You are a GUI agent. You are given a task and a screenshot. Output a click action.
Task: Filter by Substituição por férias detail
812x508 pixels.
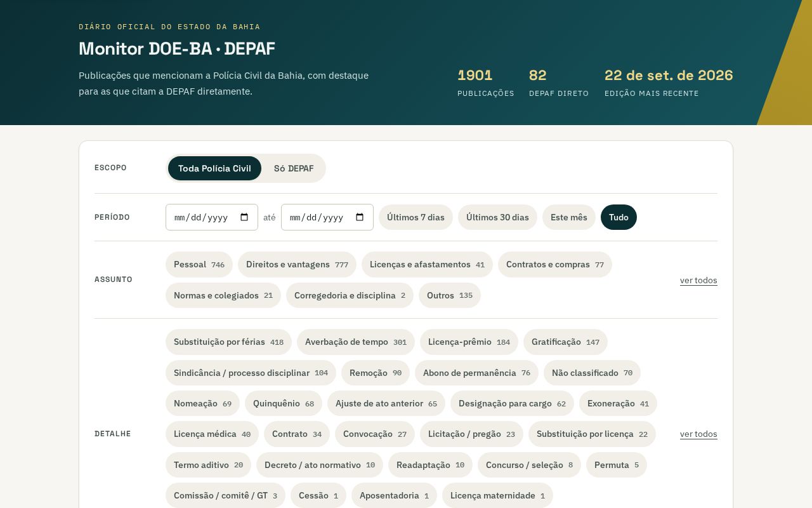click(228, 342)
